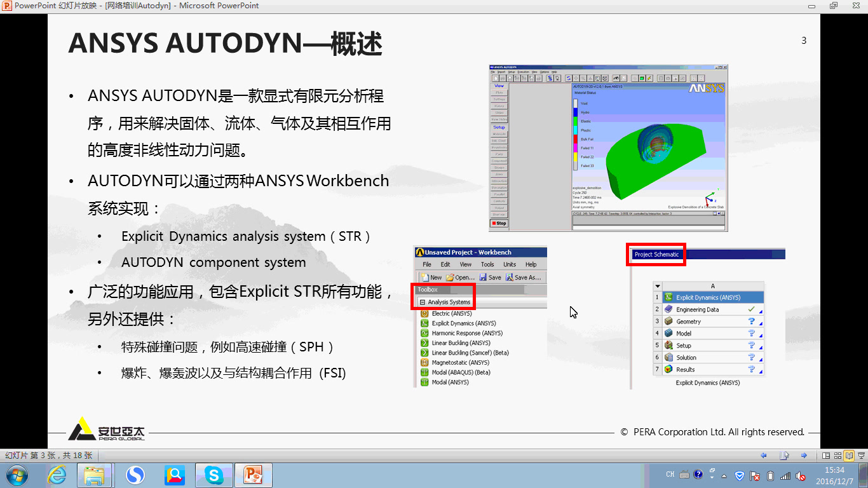Click Save in Workbench toolbar
This screenshot has width=868, height=488.
[490, 277]
